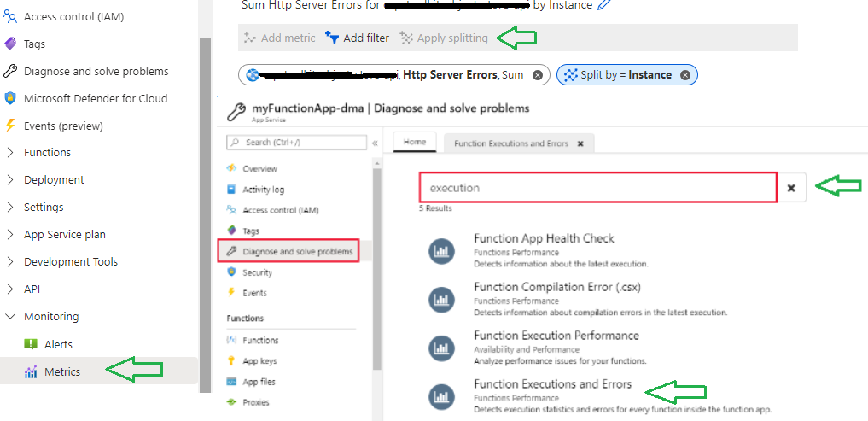Click the purple Tags icon in left sidebar
The width and height of the screenshot is (868, 421).
tap(10, 44)
